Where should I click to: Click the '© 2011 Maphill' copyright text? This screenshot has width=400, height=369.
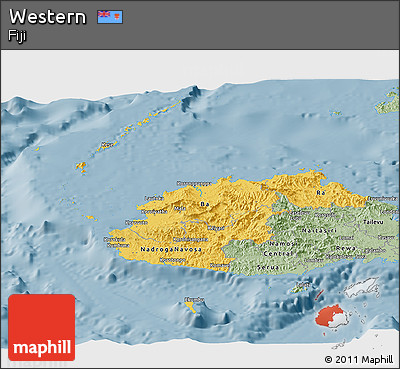(359, 360)
